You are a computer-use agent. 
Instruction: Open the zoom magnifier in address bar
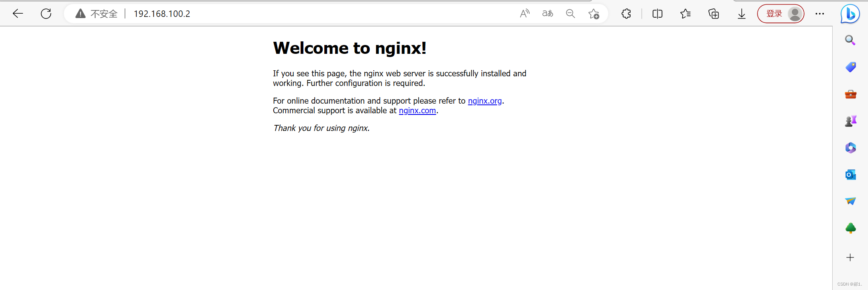(x=570, y=14)
